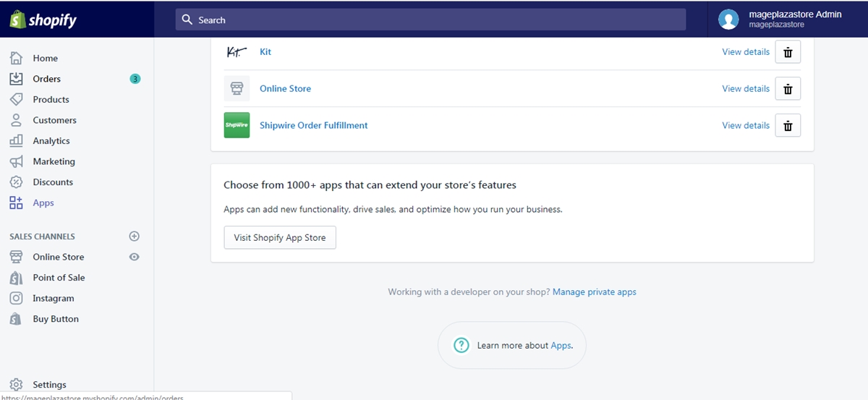Click the Orders count badge 3
868x400 pixels.
point(135,79)
